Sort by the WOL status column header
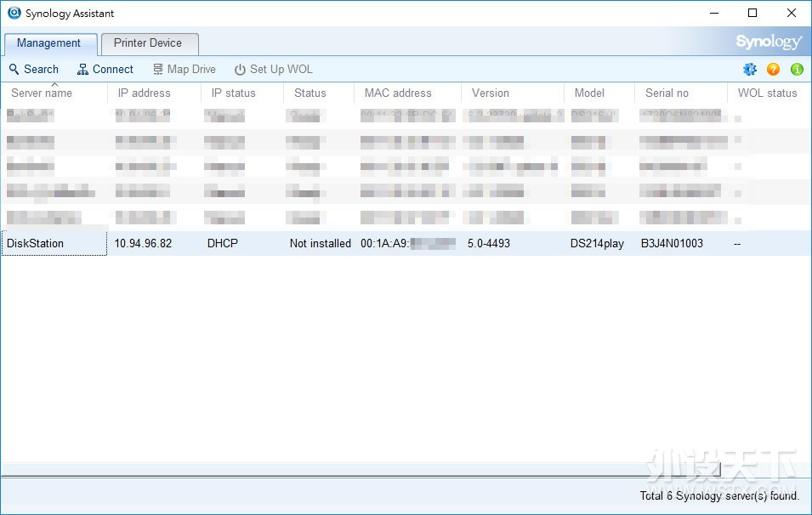The image size is (812, 515). click(769, 93)
